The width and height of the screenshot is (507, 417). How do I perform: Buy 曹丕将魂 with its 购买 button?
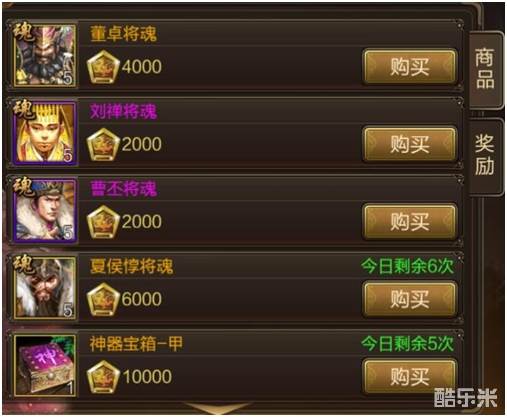coord(410,221)
